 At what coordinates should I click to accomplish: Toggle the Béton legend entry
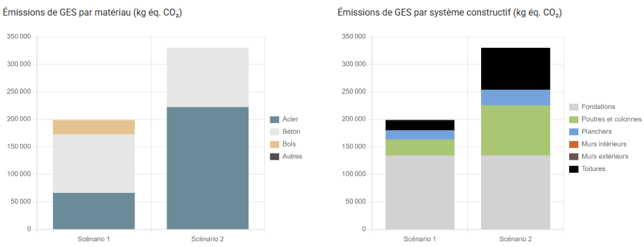[x=286, y=132]
